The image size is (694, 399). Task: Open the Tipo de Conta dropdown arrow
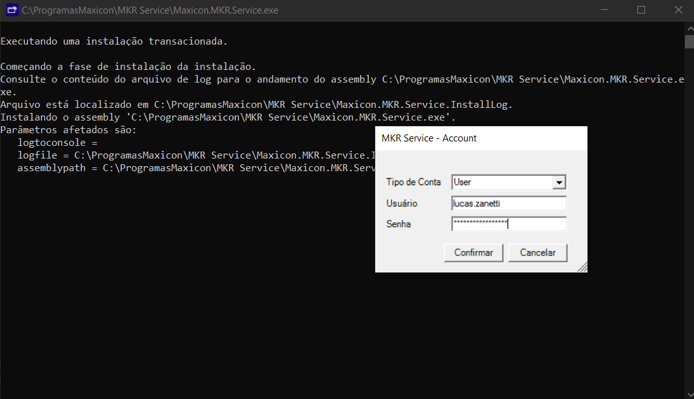(x=559, y=182)
